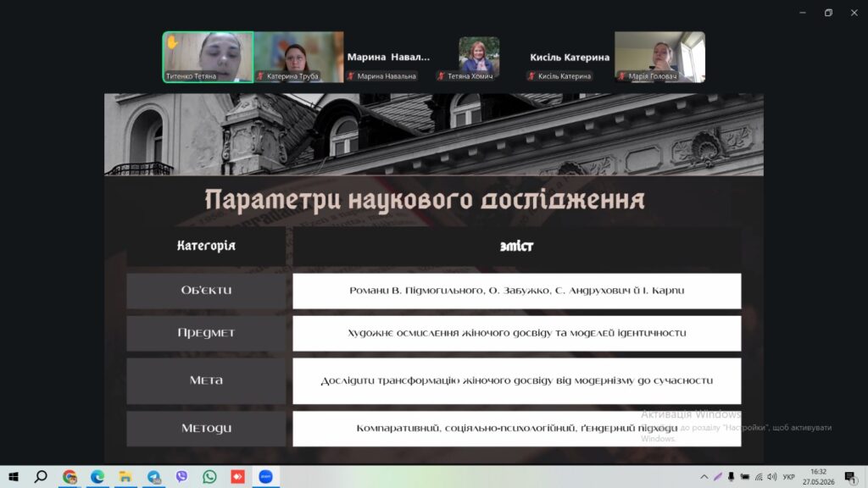Open the Windows Start menu
The image size is (868, 488).
(14, 476)
